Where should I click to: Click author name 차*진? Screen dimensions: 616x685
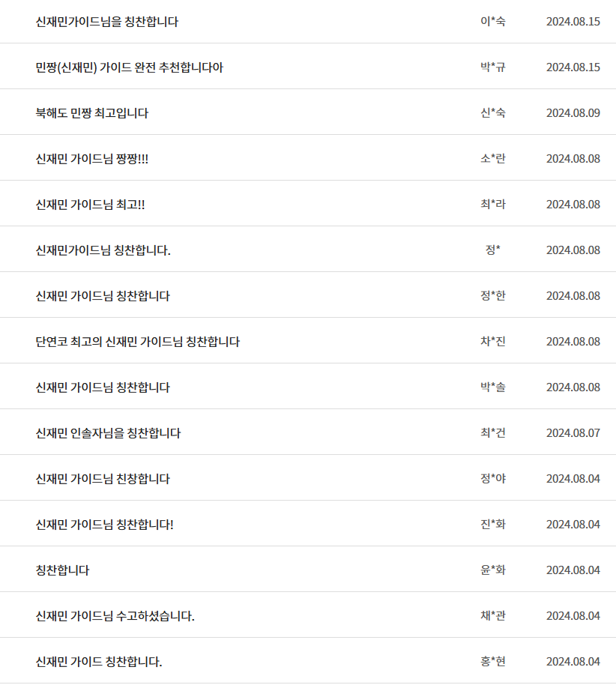pos(493,341)
